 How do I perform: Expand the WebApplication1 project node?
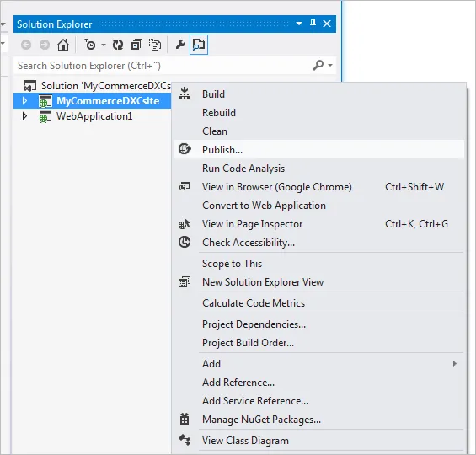[25, 116]
